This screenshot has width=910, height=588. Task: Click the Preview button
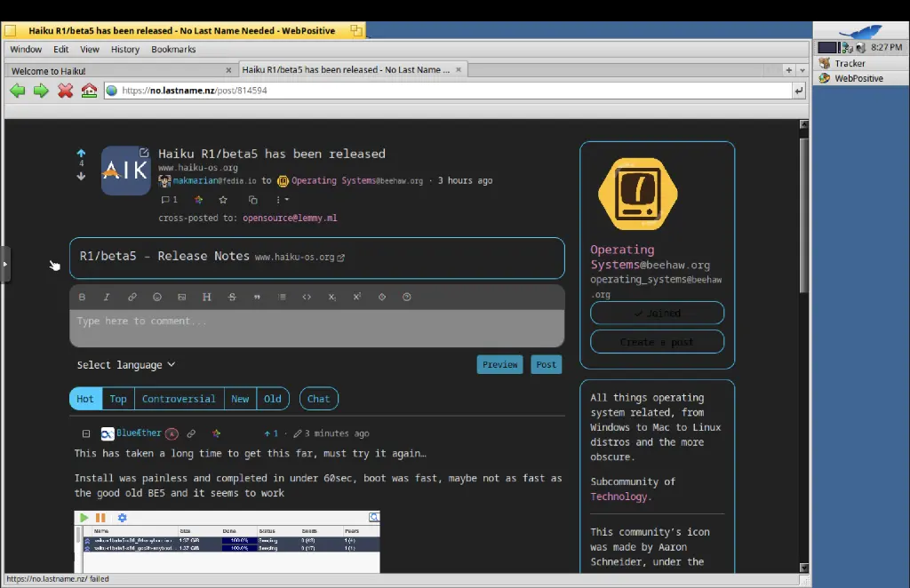tap(499, 365)
